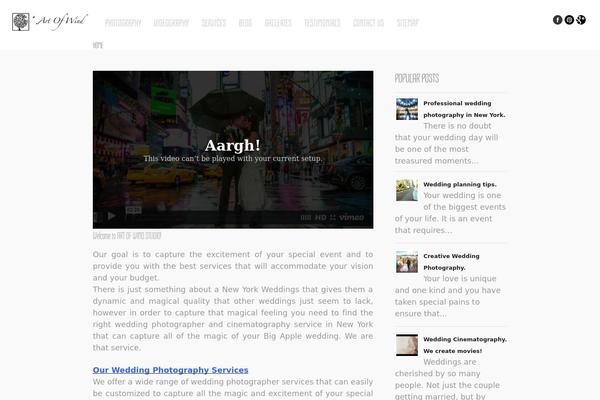
Task: Click the Welcome to Art Of Wind Studio caption
Action: point(127,236)
